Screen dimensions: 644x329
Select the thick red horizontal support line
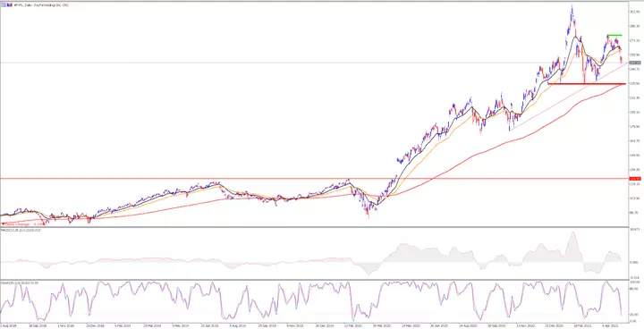[587, 84]
